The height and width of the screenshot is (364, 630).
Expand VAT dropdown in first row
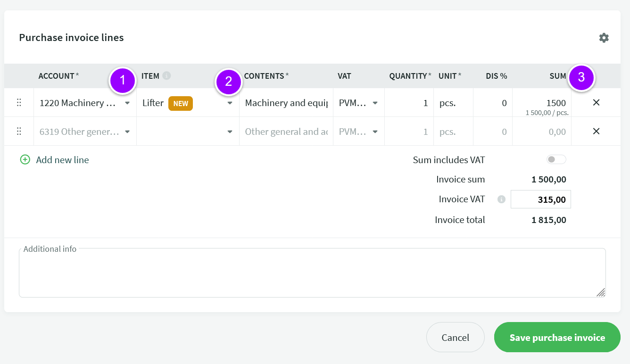click(375, 103)
